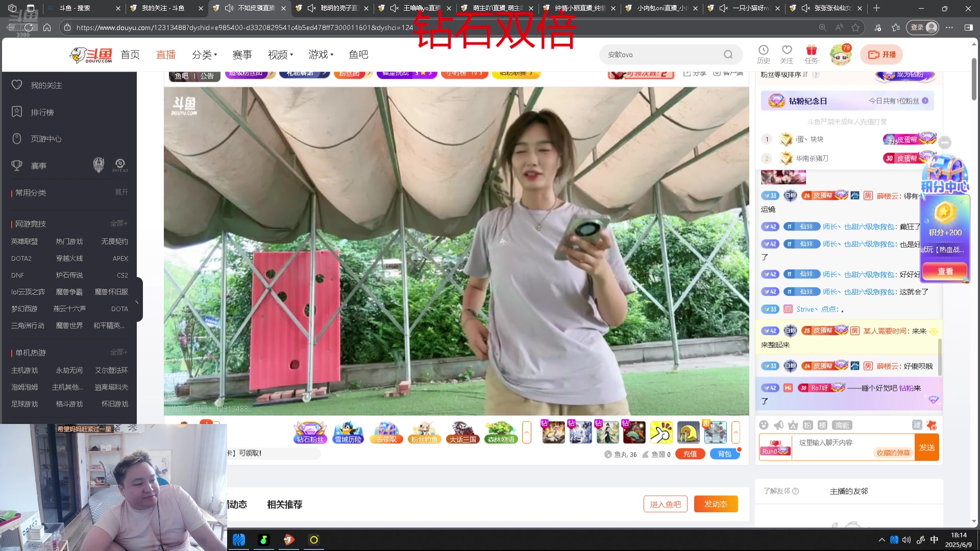This screenshot has height=551, width=980.
Task: Click the search magnifier in Douyu search box
Action: (x=728, y=55)
